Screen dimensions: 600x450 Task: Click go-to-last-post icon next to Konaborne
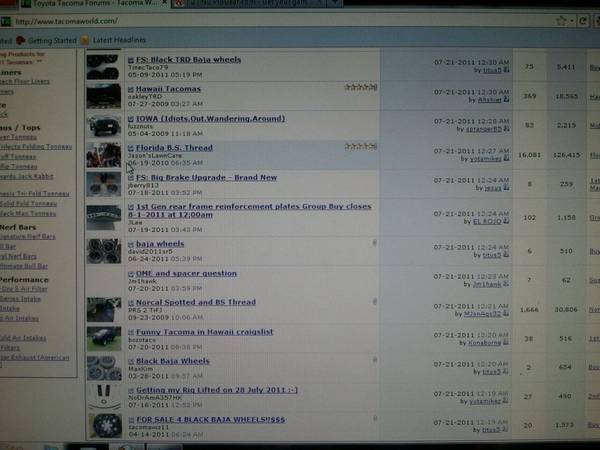click(506, 342)
